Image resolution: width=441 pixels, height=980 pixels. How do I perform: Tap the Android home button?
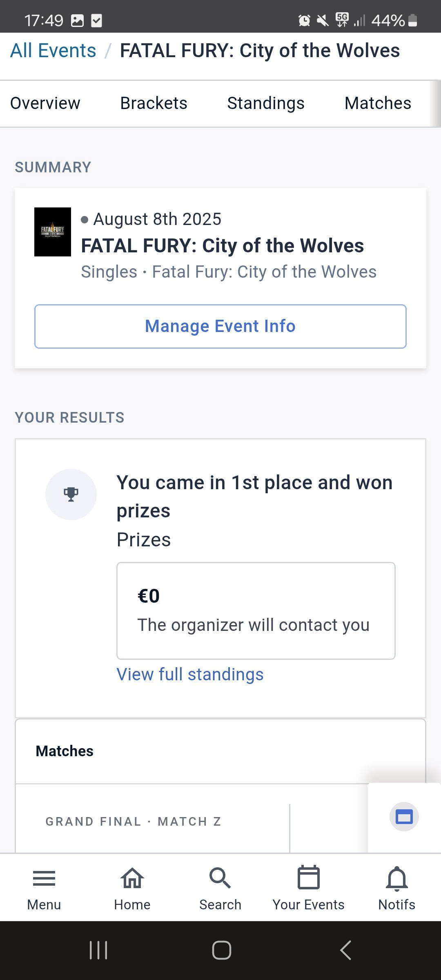pos(221,950)
